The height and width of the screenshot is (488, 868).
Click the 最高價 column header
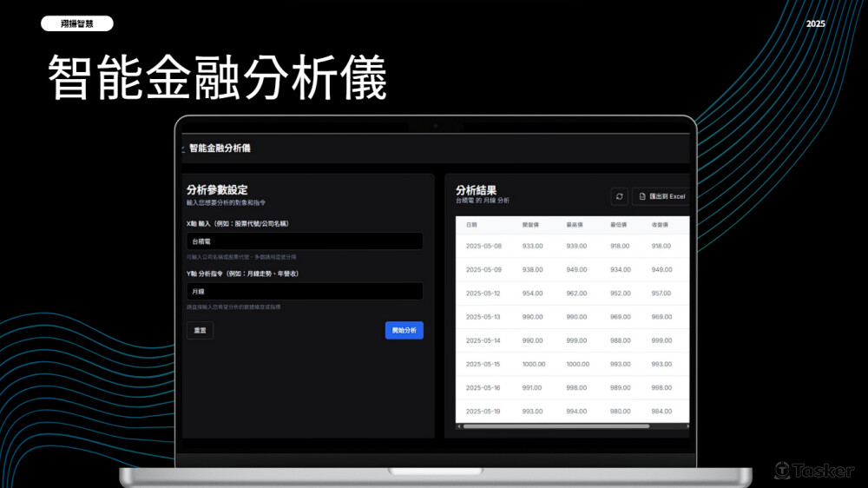tap(574, 225)
